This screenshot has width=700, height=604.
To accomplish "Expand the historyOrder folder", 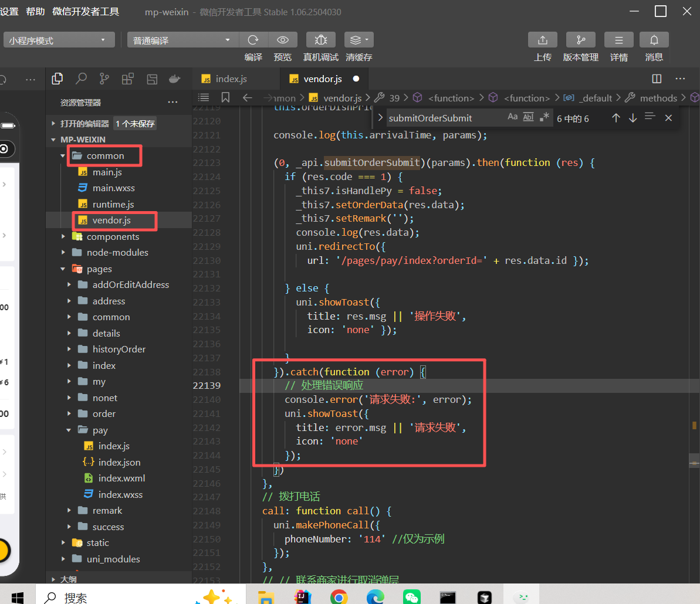I will [x=69, y=349].
